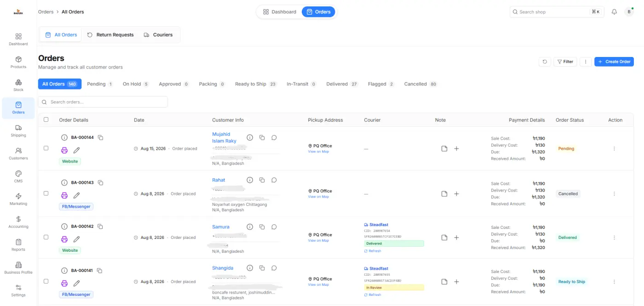644x306 pixels.
Task: Open Settings in the sidebar
Action: pos(18,290)
